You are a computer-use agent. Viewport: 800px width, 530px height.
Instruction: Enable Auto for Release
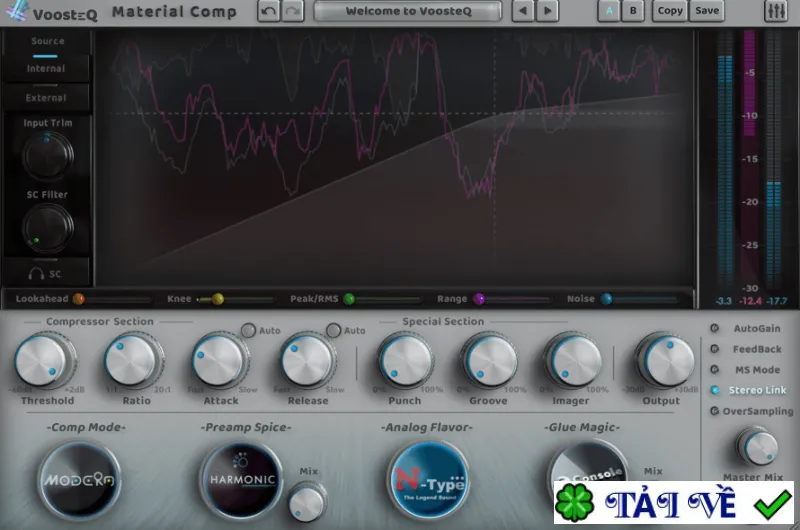click(333, 331)
